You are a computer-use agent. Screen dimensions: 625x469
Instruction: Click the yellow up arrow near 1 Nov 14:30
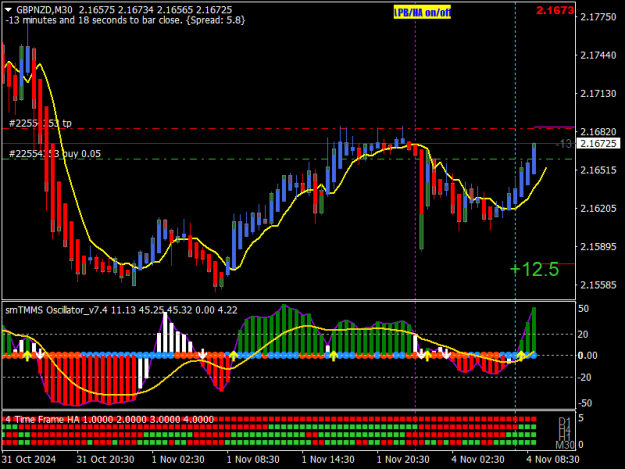coord(333,356)
